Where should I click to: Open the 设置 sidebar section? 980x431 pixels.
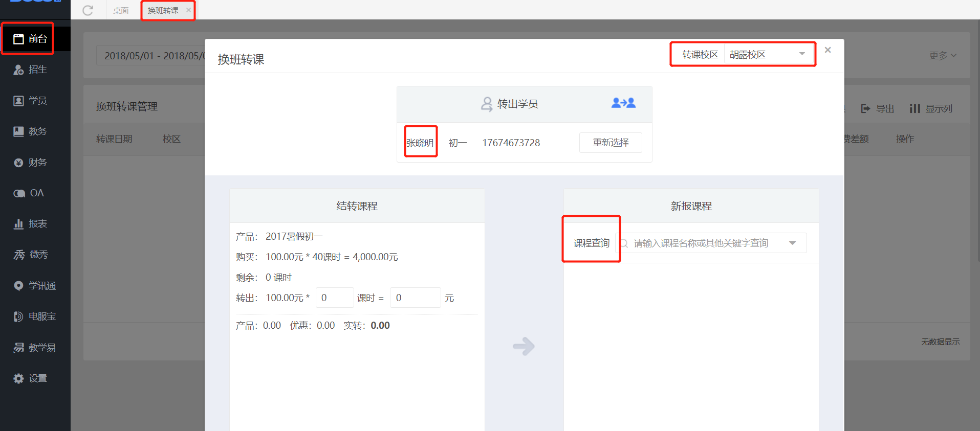coord(30,378)
